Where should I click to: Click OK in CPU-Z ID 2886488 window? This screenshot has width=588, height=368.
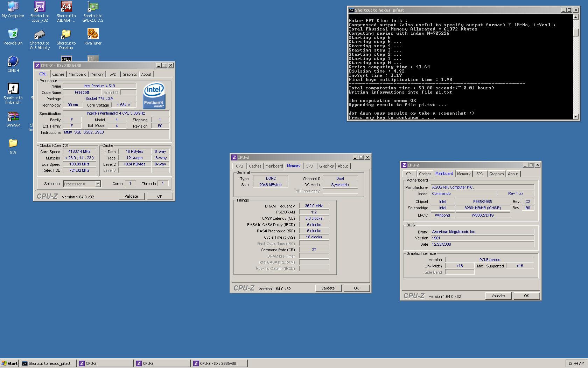(x=160, y=196)
